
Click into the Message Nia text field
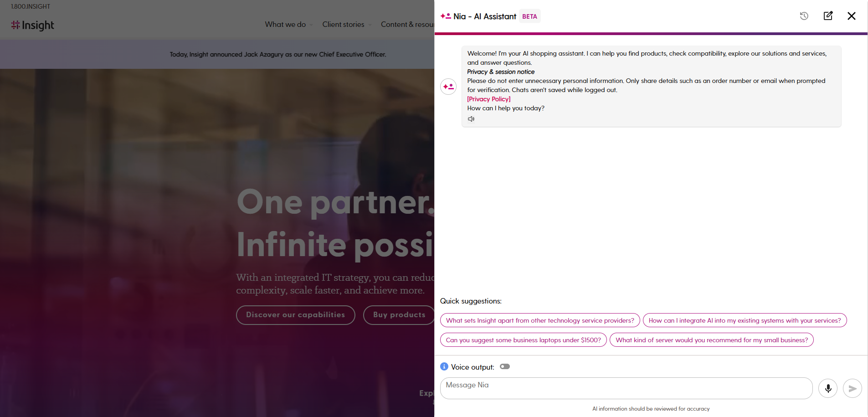[x=626, y=388]
